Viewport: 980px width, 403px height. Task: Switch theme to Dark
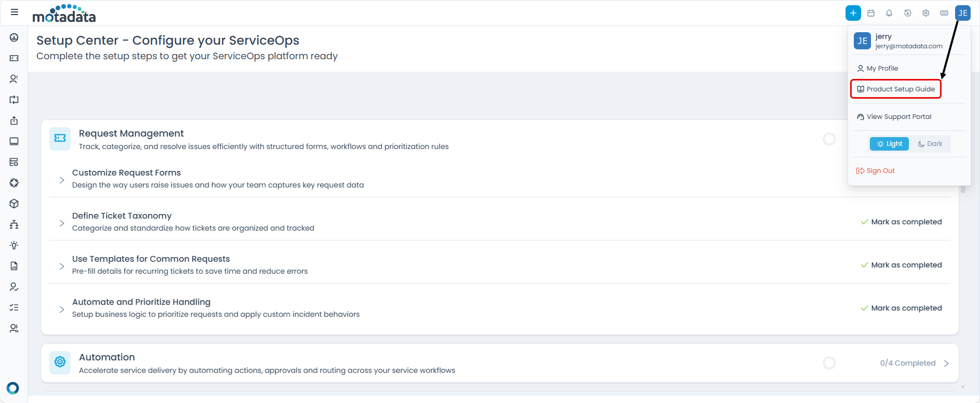[x=930, y=144]
